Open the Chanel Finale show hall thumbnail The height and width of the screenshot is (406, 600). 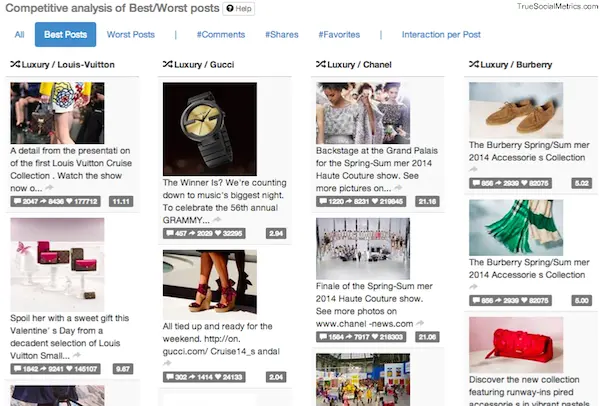pos(363,249)
